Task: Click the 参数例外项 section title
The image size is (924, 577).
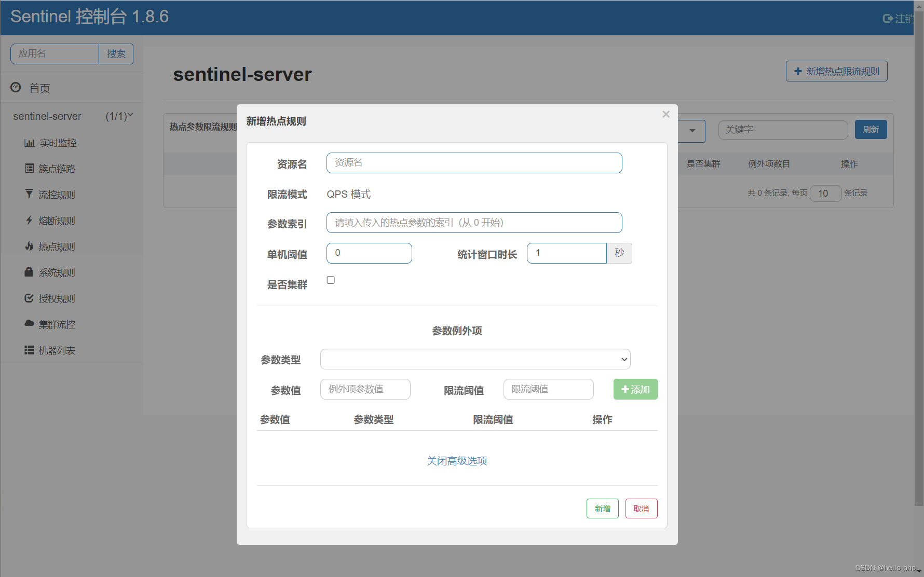Action: [457, 331]
